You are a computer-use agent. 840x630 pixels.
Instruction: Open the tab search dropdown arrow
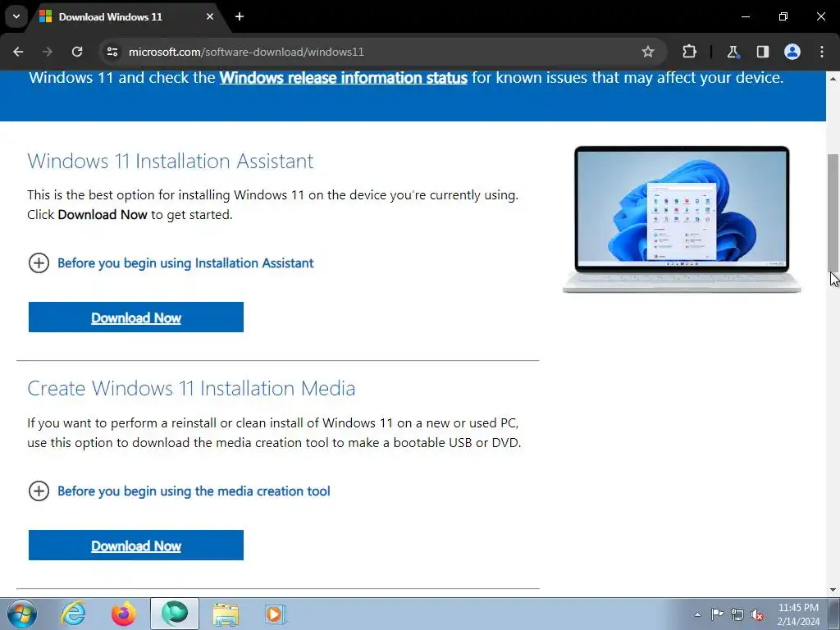(16, 16)
